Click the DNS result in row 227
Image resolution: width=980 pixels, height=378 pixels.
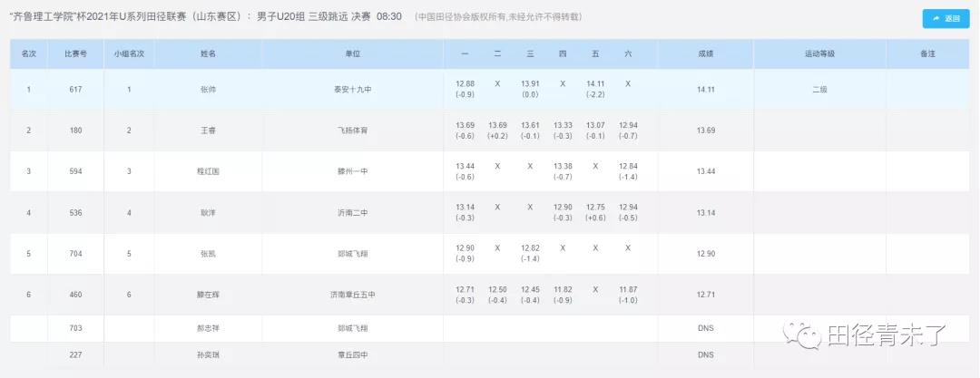point(706,354)
